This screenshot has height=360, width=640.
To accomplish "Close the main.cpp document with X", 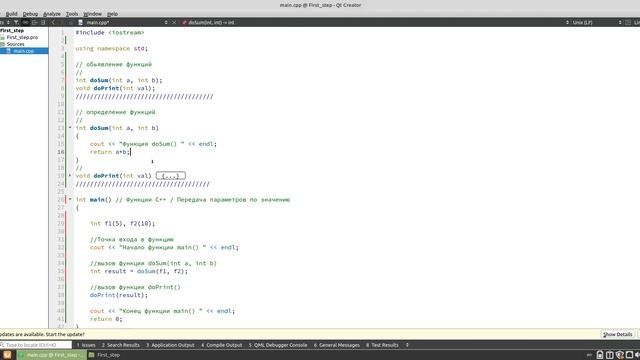I will coord(174,22).
